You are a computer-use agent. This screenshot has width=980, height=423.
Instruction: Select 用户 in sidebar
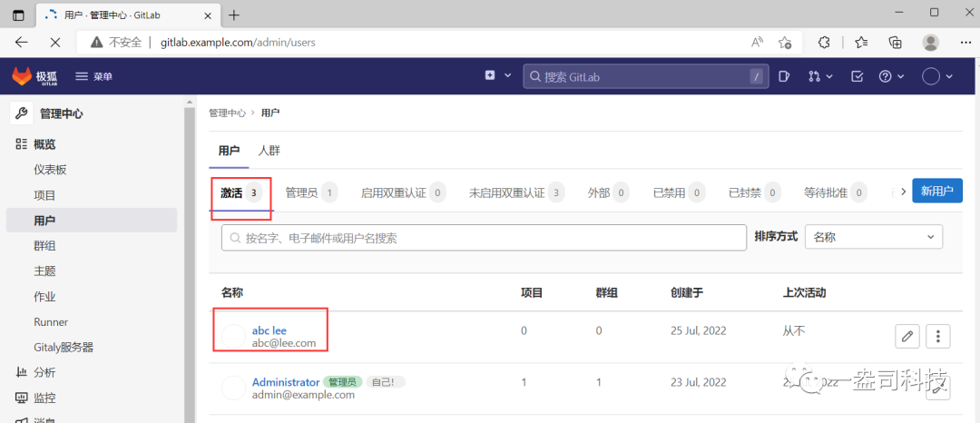pos(92,221)
